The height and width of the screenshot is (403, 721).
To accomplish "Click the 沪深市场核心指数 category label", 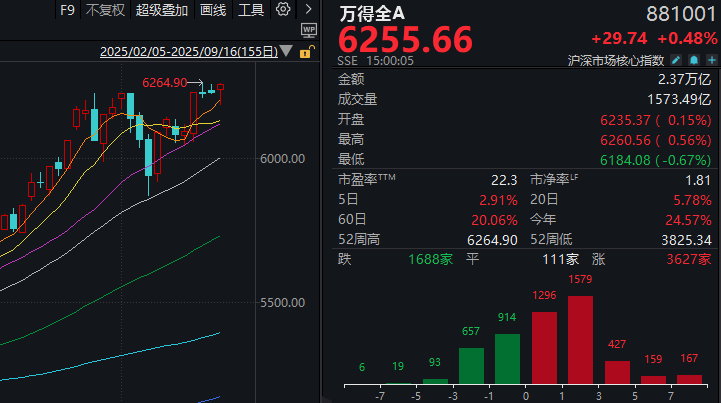I will 617,61.
